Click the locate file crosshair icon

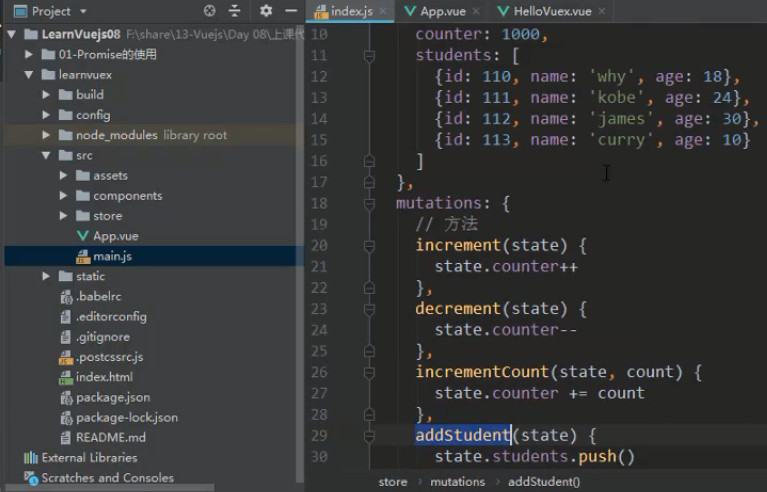[x=209, y=11]
